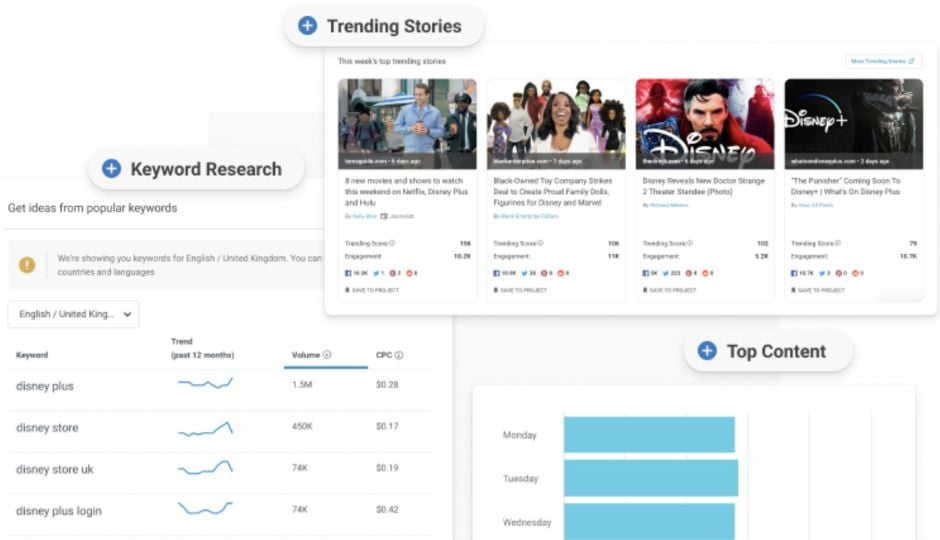Open the English / United Kingdom language dropdown

click(x=73, y=314)
